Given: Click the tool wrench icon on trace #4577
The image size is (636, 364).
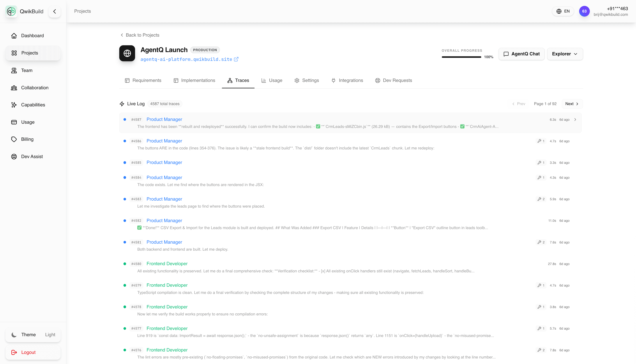Looking at the screenshot, I should tap(540, 328).
